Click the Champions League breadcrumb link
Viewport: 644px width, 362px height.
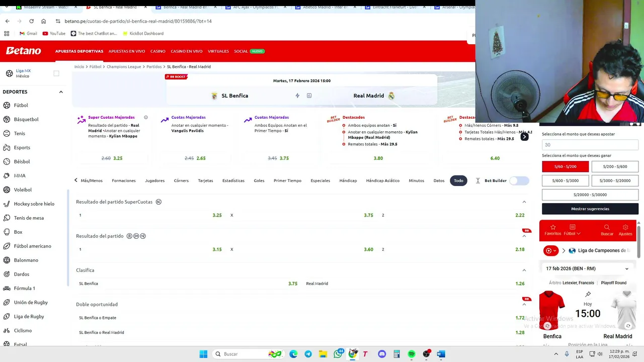point(124,66)
